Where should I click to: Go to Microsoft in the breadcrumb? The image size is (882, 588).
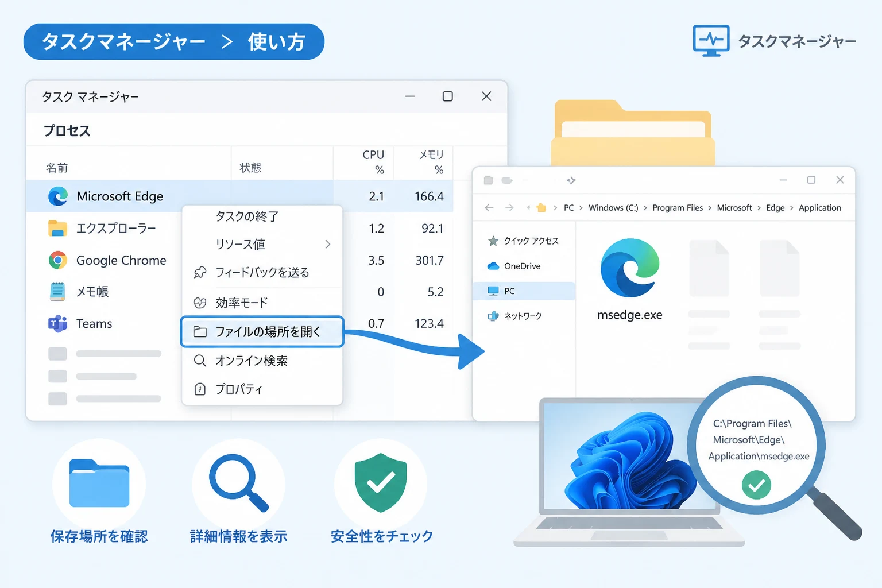pyautogui.click(x=734, y=208)
